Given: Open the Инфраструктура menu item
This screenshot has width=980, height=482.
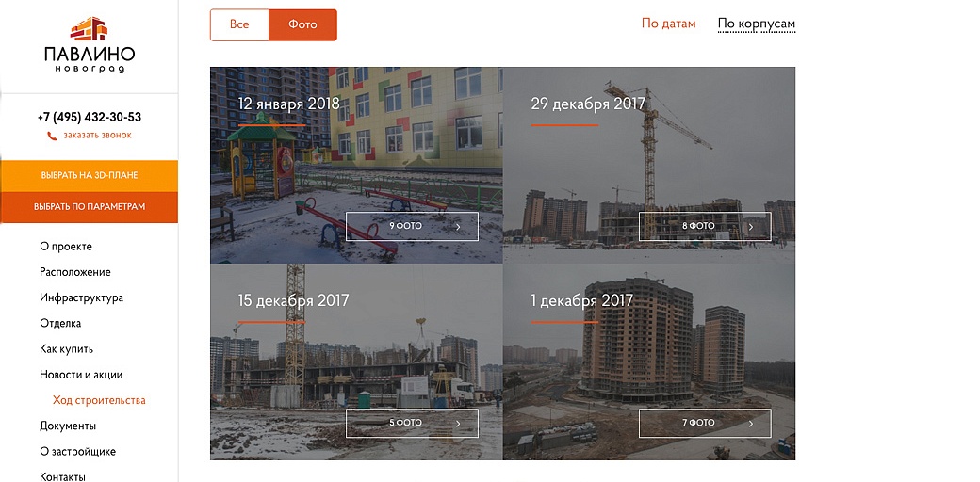Looking at the screenshot, I should click(x=81, y=297).
